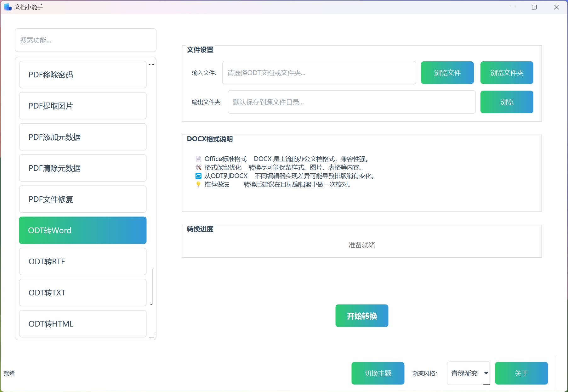The height and width of the screenshot is (392, 568).
Task: Focus the 输出文件夹 path field
Action: pos(351,102)
